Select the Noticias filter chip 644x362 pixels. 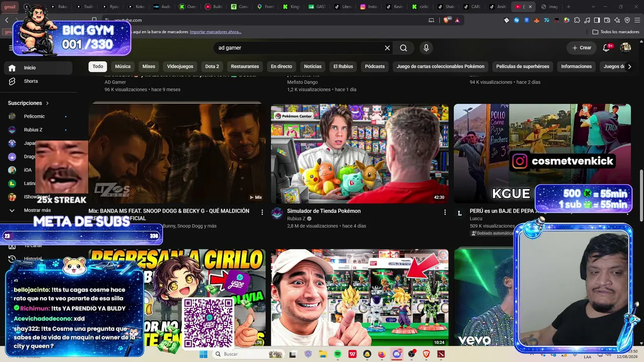pyautogui.click(x=312, y=66)
